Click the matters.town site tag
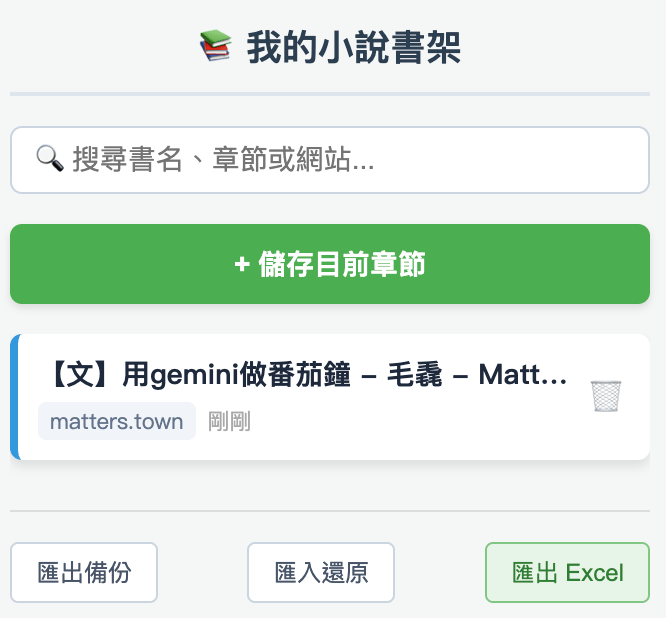666x618 pixels. (116, 421)
